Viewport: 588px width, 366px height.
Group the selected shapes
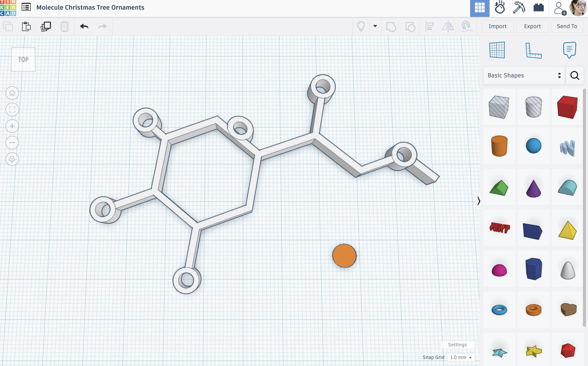coord(391,27)
